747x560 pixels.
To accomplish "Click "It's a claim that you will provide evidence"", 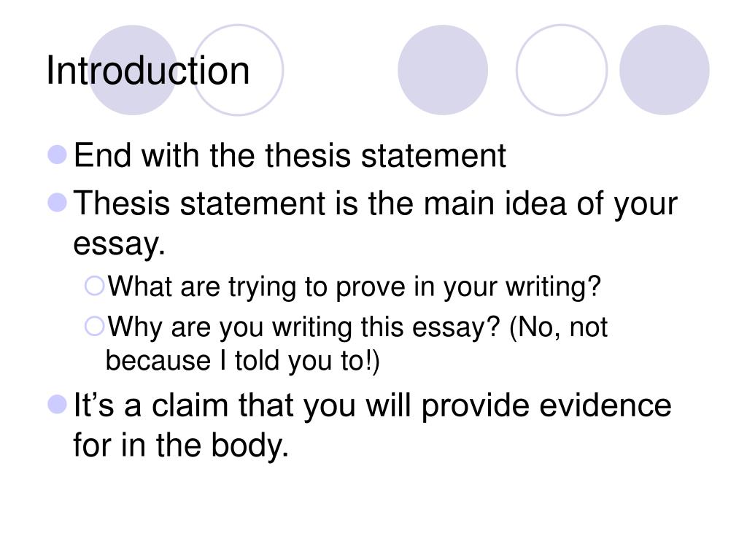I will point(373,406).
